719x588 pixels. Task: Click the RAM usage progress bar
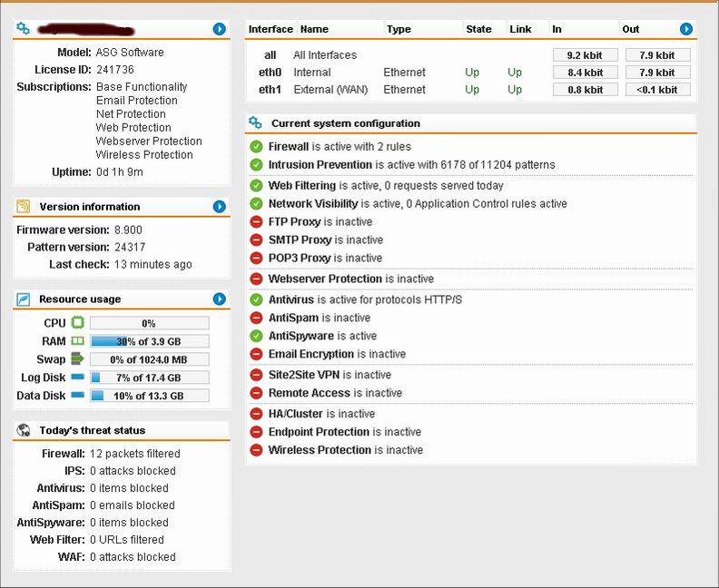click(x=149, y=341)
